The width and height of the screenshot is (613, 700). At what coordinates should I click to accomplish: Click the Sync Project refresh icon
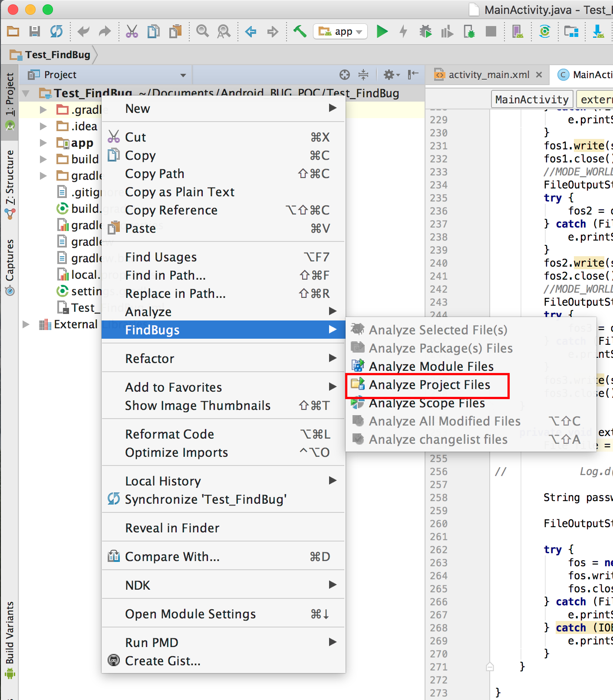coord(56,31)
